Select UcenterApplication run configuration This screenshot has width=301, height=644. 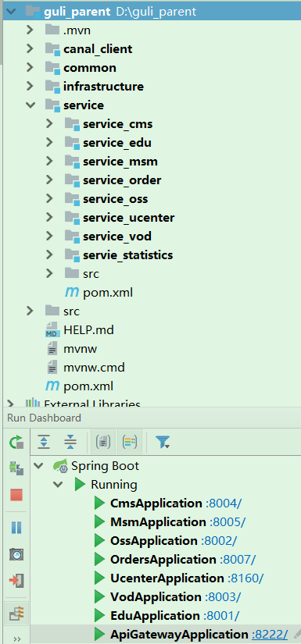pyautogui.click(x=167, y=578)
